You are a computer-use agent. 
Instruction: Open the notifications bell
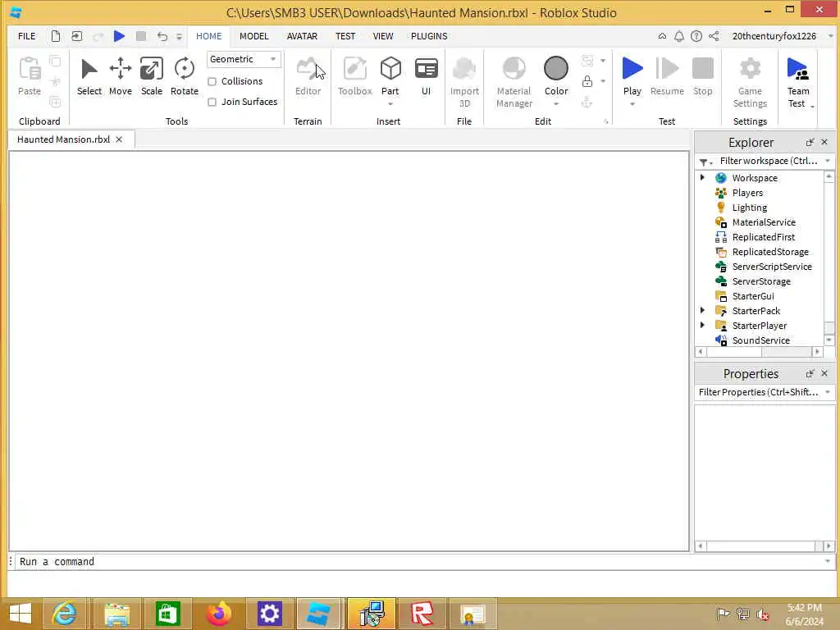[x=678, y=36]
